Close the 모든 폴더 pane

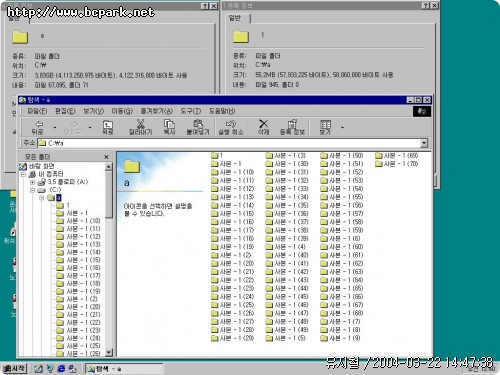coord(106,157)
